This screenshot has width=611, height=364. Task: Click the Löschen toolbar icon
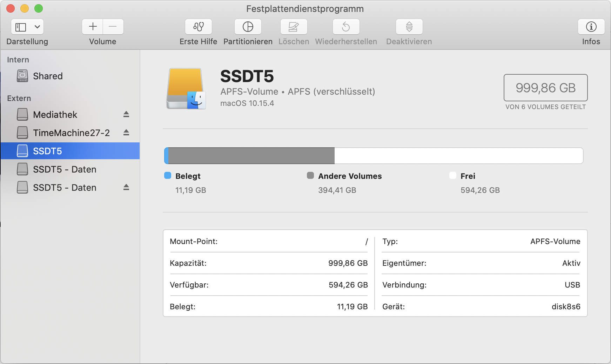(294, 27)
